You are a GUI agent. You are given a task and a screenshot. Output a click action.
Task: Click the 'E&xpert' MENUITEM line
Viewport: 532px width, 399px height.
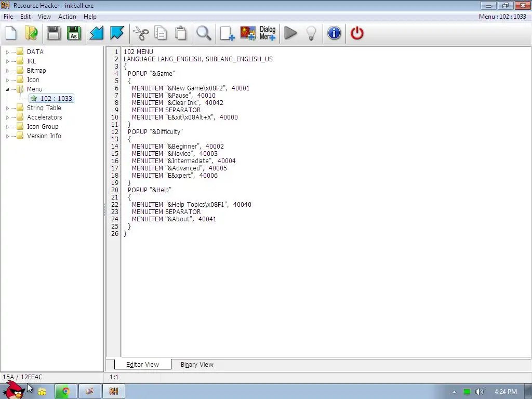point(175,176)
